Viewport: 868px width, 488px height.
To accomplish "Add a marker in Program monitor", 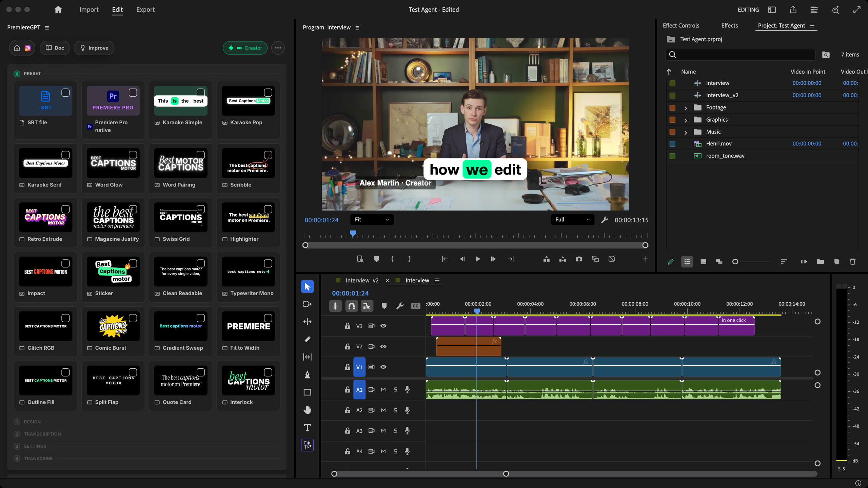I will click(376, 259).
